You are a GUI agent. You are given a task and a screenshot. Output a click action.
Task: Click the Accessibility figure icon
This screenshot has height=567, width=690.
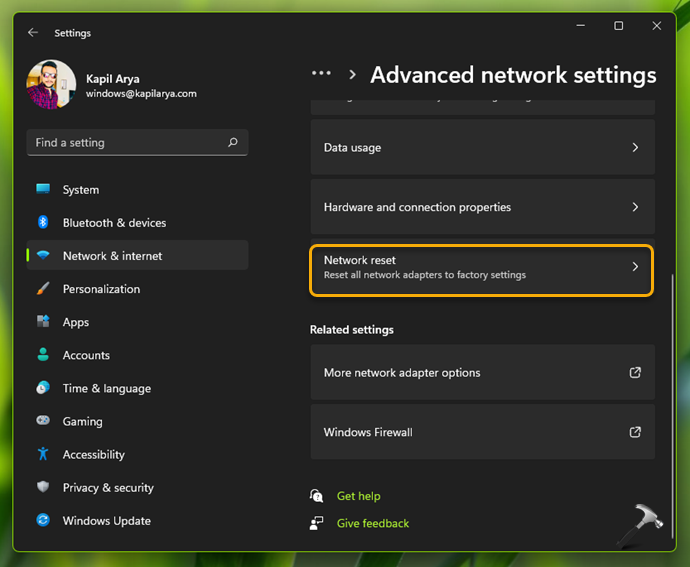(43, 454)
